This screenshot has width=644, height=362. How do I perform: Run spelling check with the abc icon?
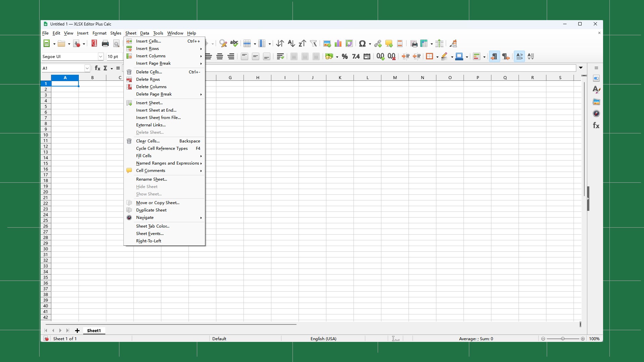(234, 44)
